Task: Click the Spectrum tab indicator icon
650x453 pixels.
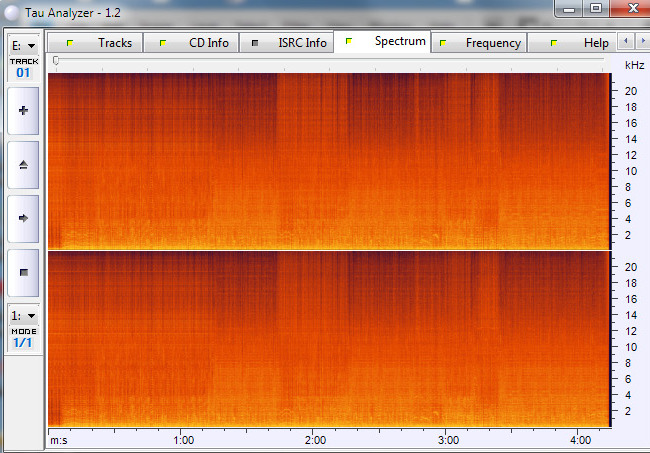Action: coord(349,41)
